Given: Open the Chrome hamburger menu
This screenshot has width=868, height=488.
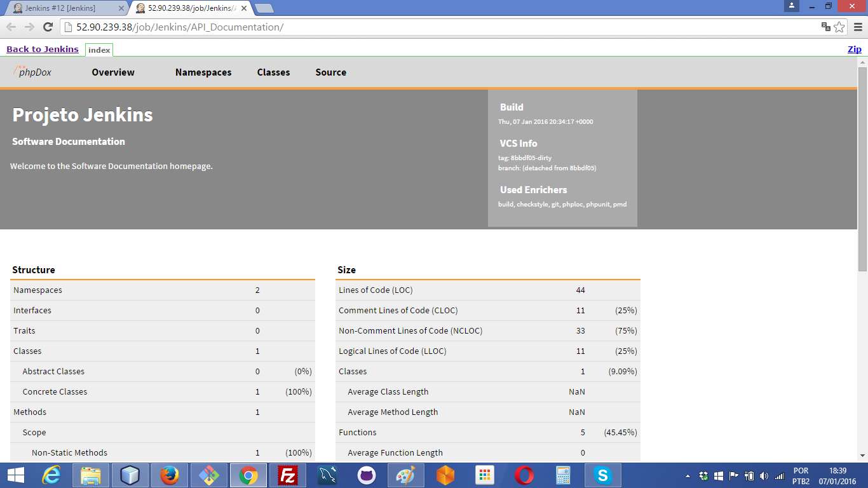Looking at the screenshot, I should tap(858, 27).
